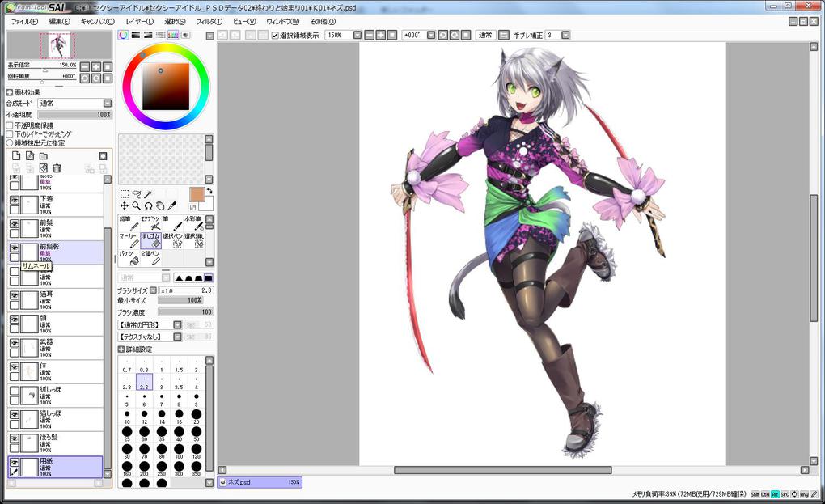Select the 2値ペン binary pen tool
This screenshot has height=504, width=825.
pyautogui.click(x=150, y=258)
